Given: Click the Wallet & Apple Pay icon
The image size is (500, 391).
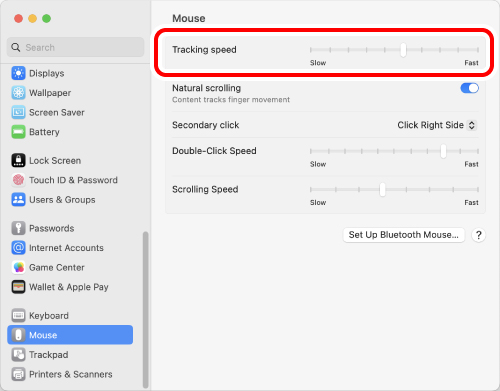Looking at the screenshot, I should pos(18,287).
